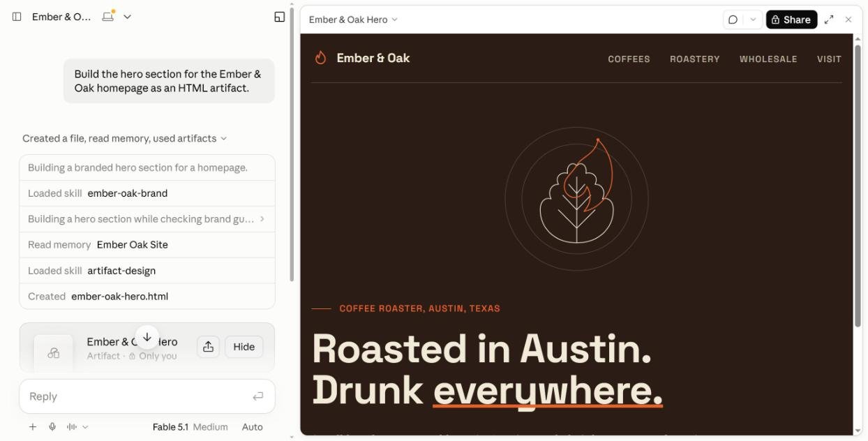
Task: Open the COFFEES nav item
Action: [629, 59]
